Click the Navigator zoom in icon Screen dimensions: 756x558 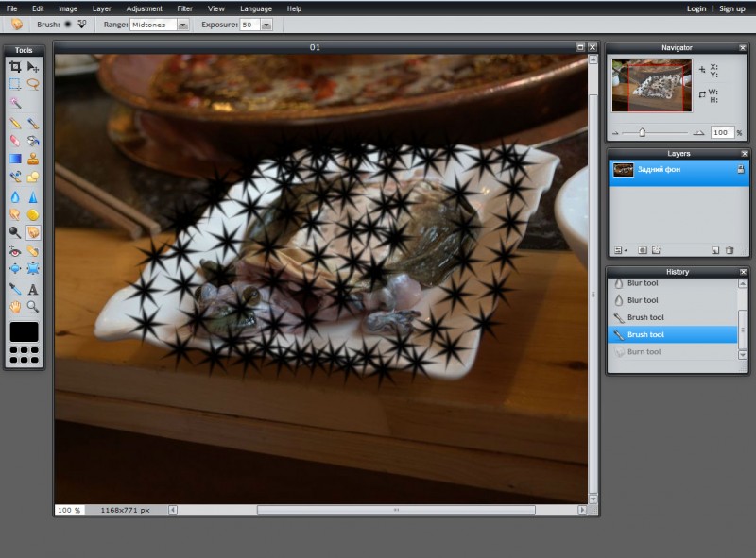coord(698,133)
